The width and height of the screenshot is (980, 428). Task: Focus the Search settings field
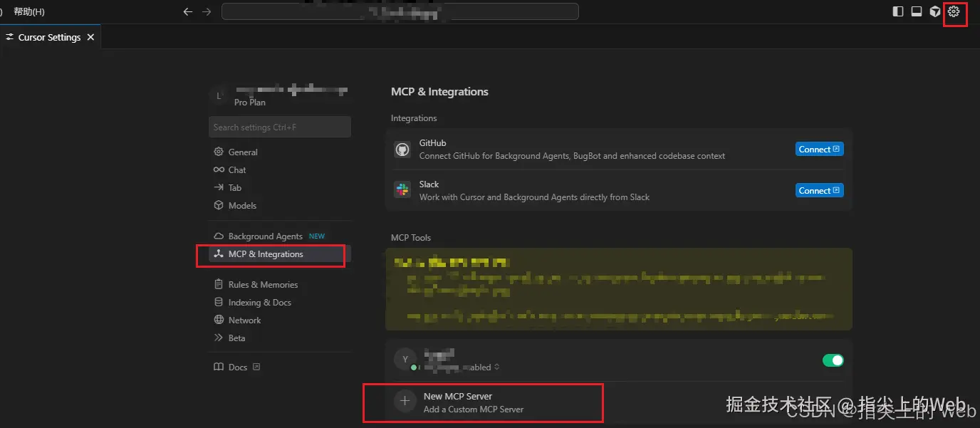coord(280,127)
